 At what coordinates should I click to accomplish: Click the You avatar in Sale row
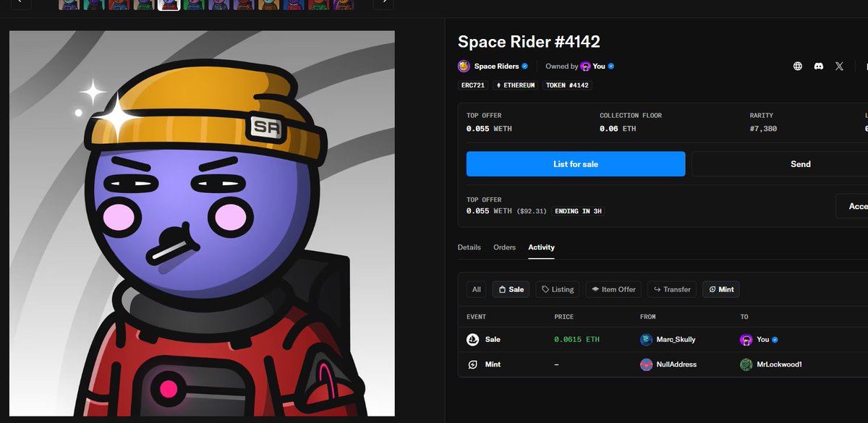pos(746,339)
